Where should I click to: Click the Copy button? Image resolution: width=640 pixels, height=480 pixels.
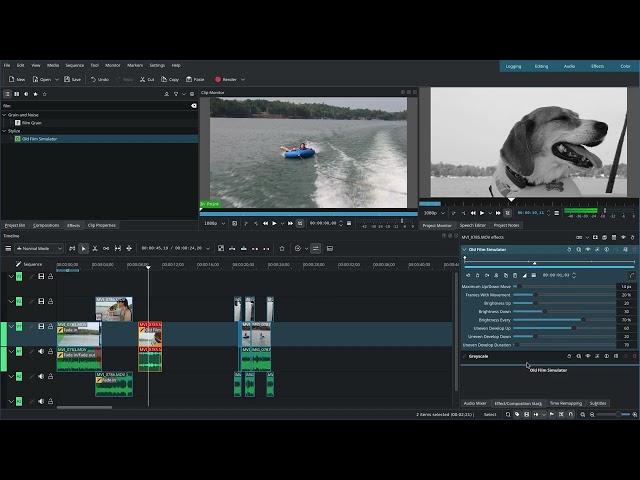tap(170, 80)
